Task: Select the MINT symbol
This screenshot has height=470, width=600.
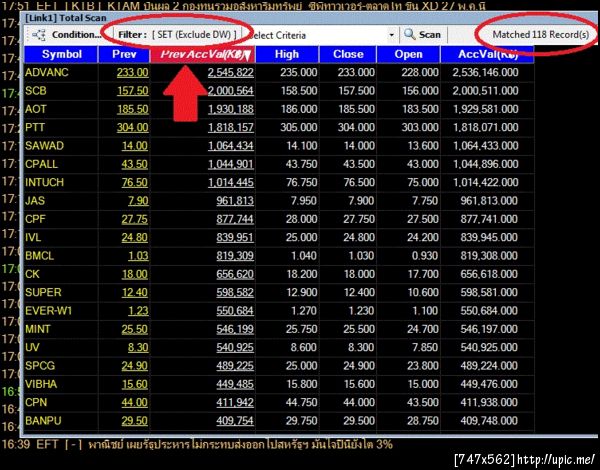Action: tap(38, 329)
